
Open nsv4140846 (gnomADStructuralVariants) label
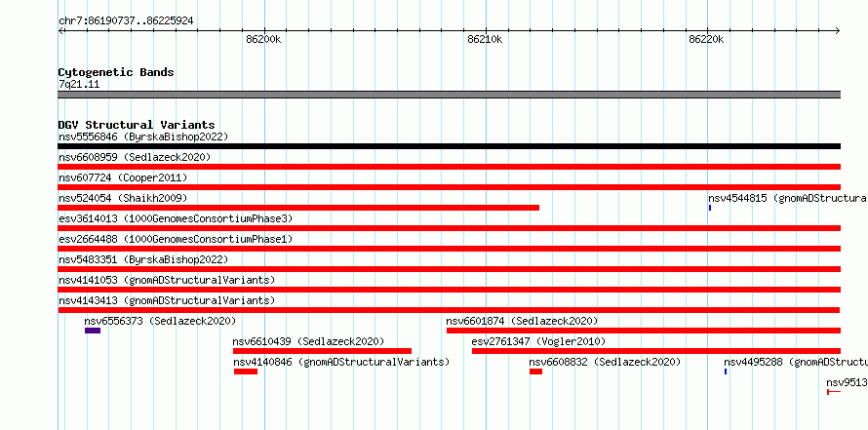pyautogui.click(x=341, y=362)
